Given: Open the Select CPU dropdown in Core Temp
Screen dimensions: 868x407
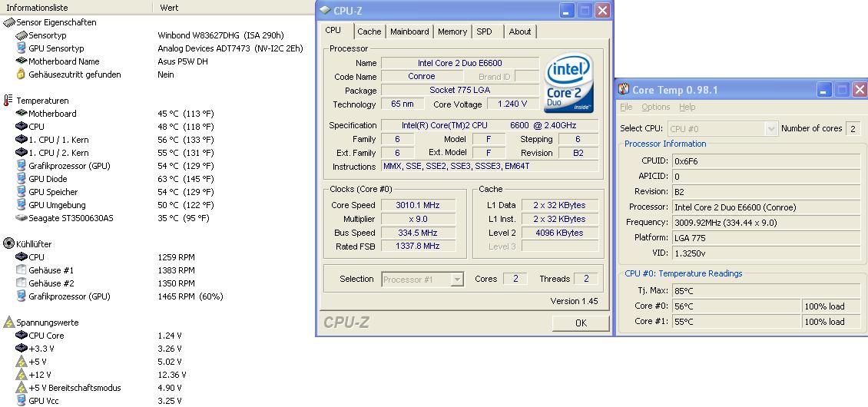Looking at the screenshot, I should point(771,129).
